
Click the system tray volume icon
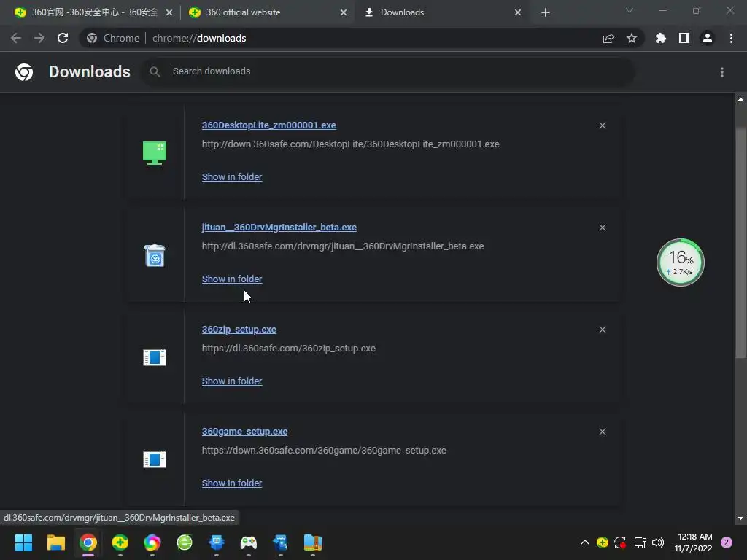tap(658, 542)
